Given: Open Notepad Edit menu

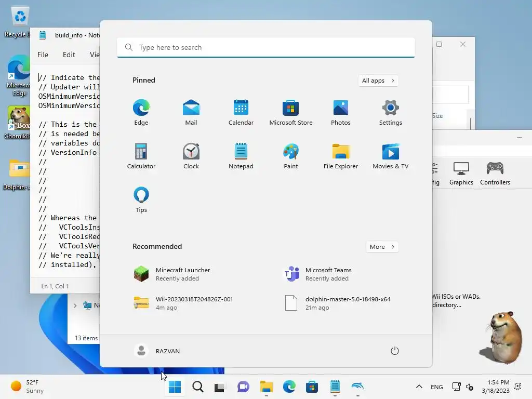Looking at the screenshot, I should [x=69, y=55].
